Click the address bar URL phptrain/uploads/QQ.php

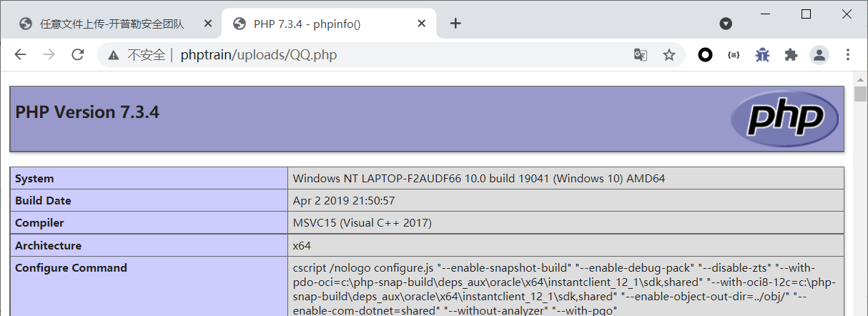point(259,55)
